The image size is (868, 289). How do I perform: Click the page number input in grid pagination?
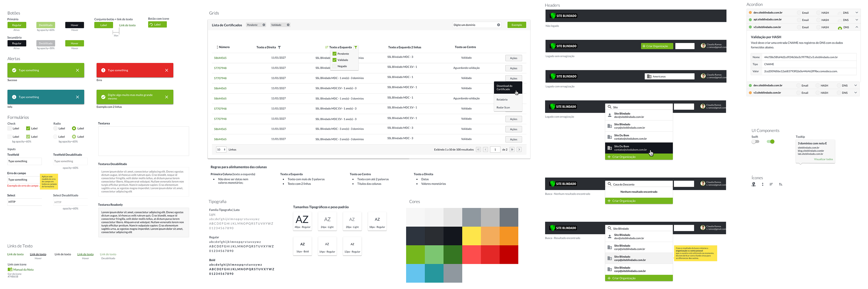point(495,149)
